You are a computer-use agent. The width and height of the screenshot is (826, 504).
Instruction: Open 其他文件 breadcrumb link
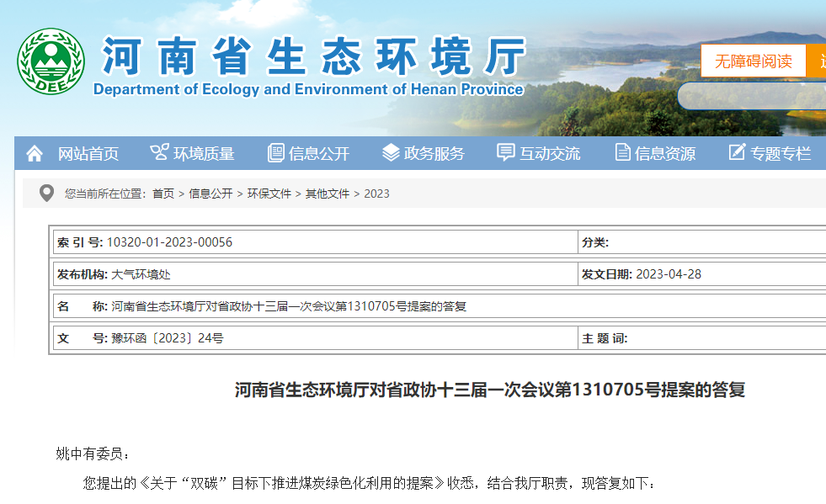[327, 194]
